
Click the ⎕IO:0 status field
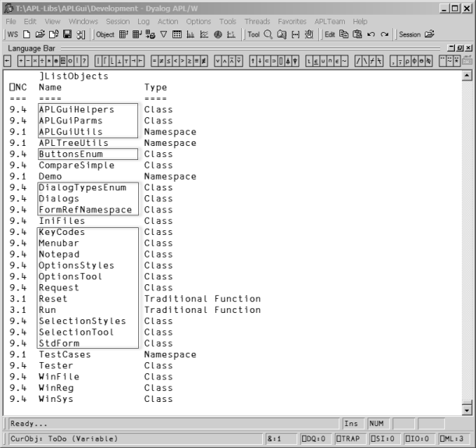[420, 439]
